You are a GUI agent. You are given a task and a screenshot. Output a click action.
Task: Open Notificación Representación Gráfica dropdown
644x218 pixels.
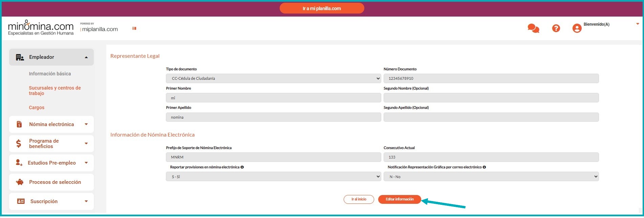tap(491, 177)
